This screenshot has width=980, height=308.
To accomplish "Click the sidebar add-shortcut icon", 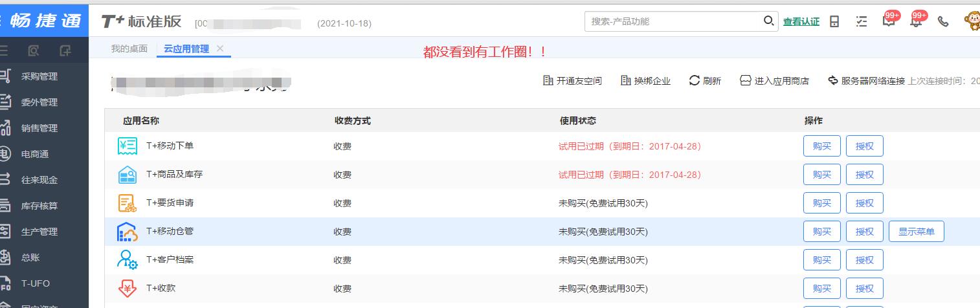I will tap(65, 50).
